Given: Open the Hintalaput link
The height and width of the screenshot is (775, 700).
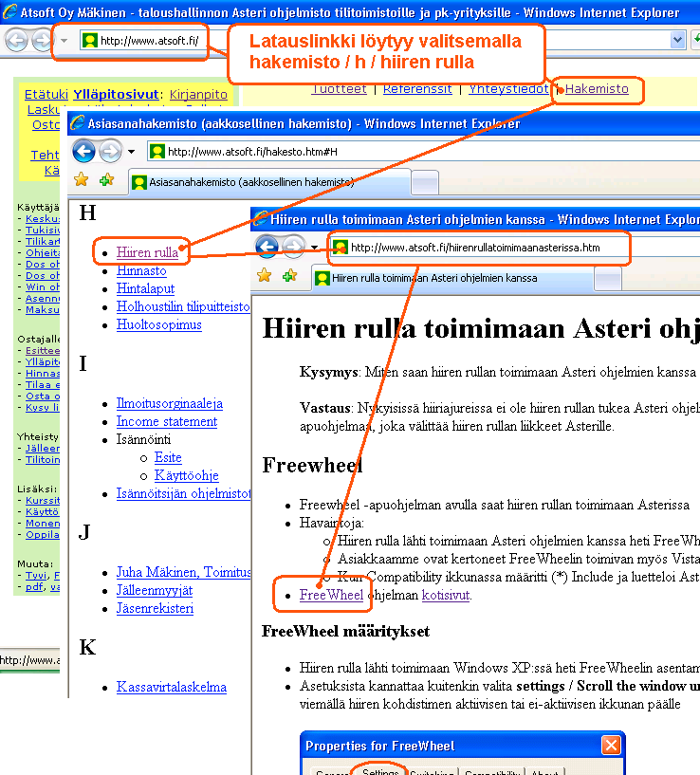Looking at the screenshot, I should [145, 288].
